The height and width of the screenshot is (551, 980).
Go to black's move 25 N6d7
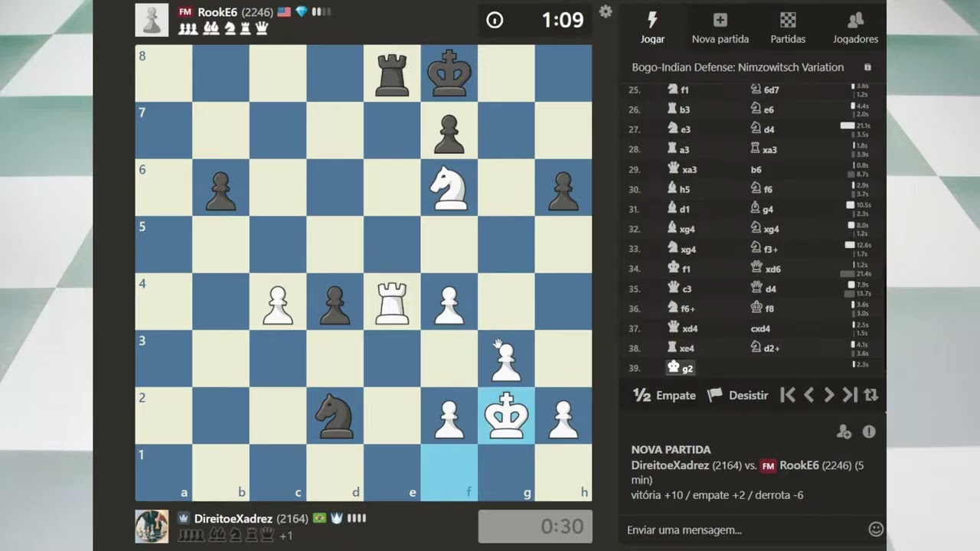point(764,90)
